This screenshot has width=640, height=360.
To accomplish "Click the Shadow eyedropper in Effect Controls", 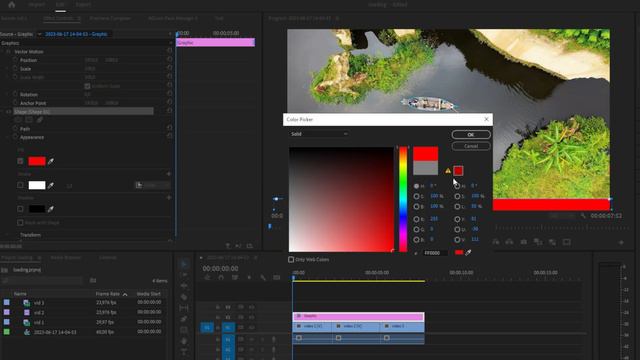I will coord(51,209).
